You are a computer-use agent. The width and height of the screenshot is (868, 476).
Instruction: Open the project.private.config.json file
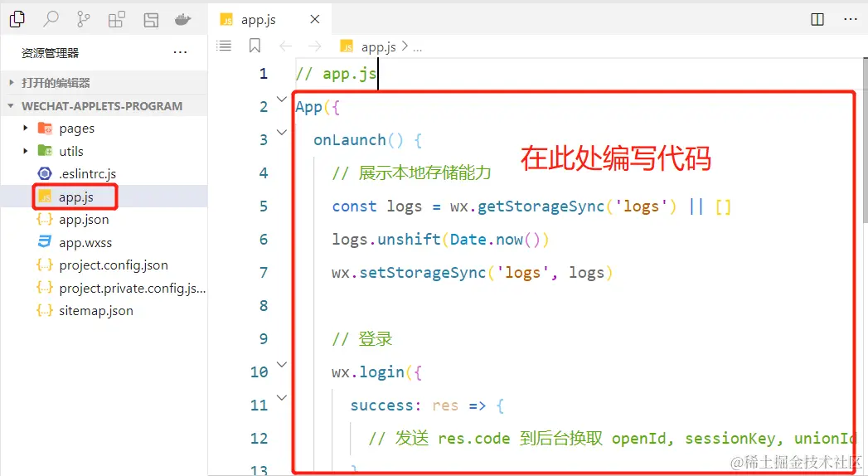(x=104, y=288)
